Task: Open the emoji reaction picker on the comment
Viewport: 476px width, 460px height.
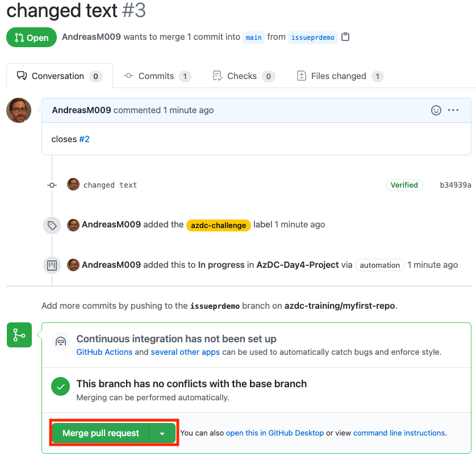Action: click(436, 110)
